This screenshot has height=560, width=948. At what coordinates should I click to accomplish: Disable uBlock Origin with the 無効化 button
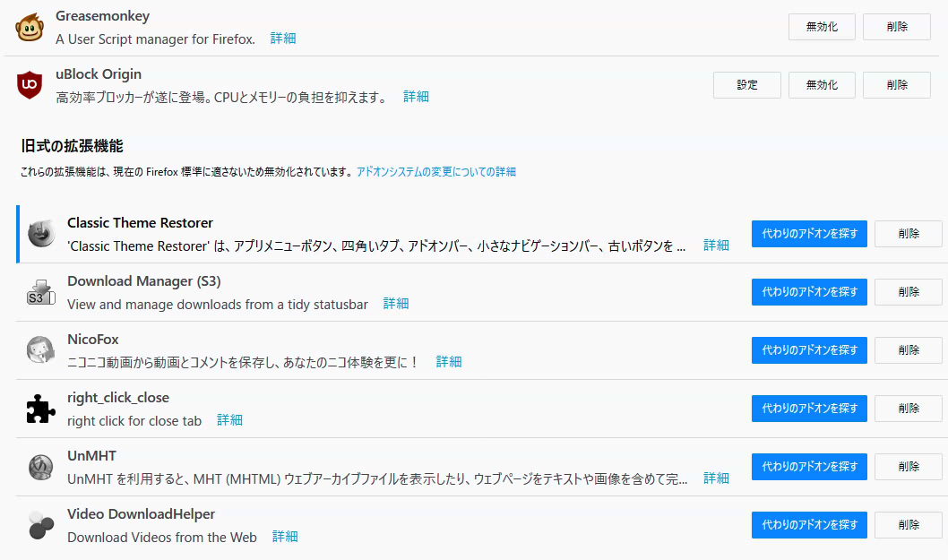tap(822, 84)
